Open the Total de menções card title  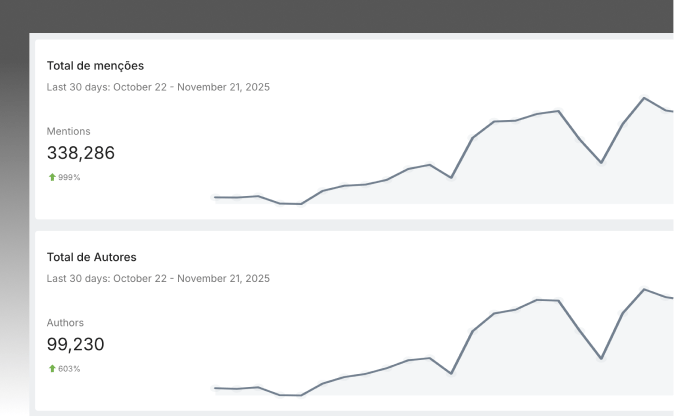click(x=95, y=65)
